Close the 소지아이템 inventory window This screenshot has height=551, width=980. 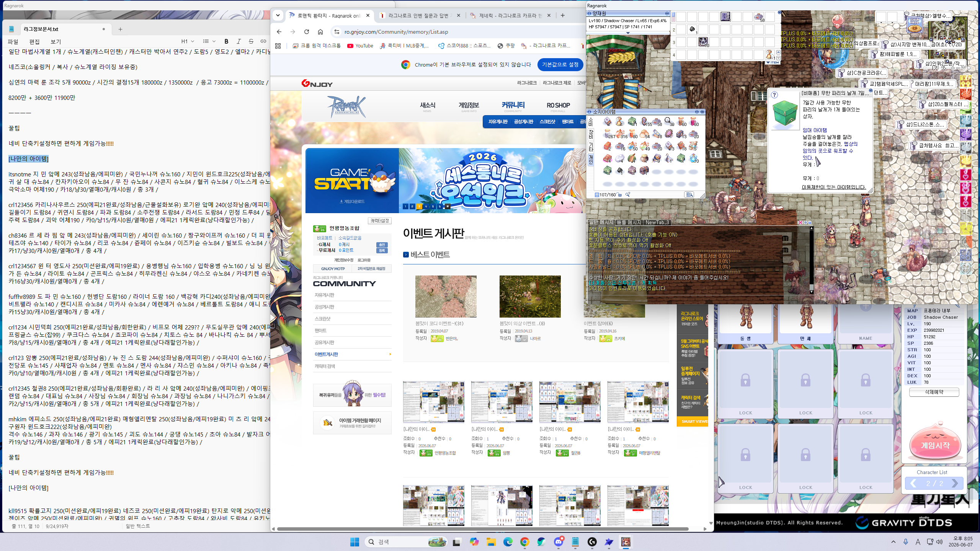pyautogui.click(x=702, y=112)
